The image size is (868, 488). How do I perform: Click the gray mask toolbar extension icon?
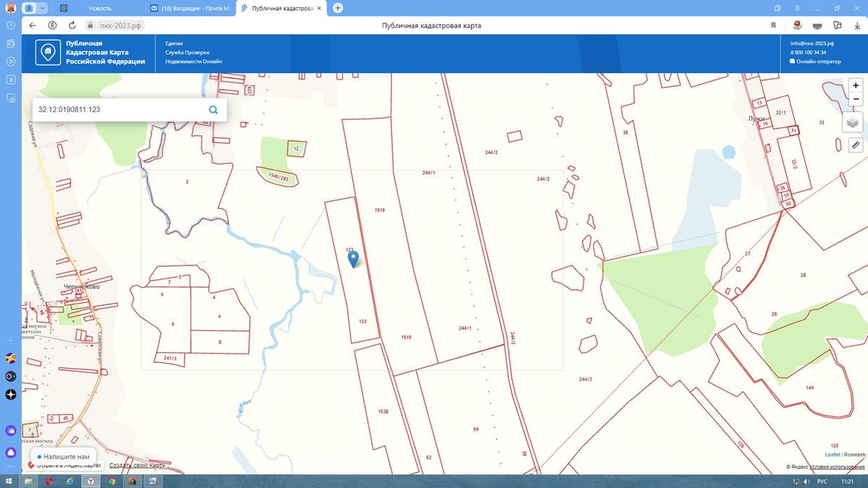pos(817,25)
